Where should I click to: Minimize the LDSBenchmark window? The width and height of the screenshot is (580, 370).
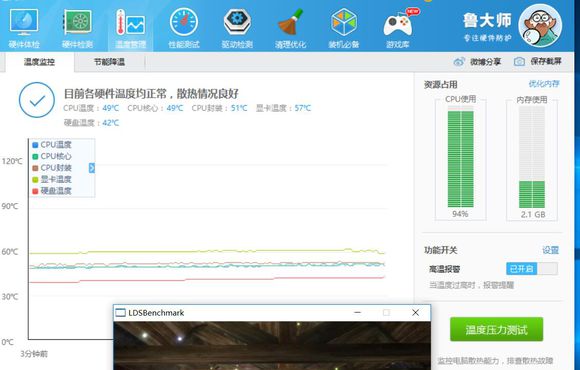(357, 313)
